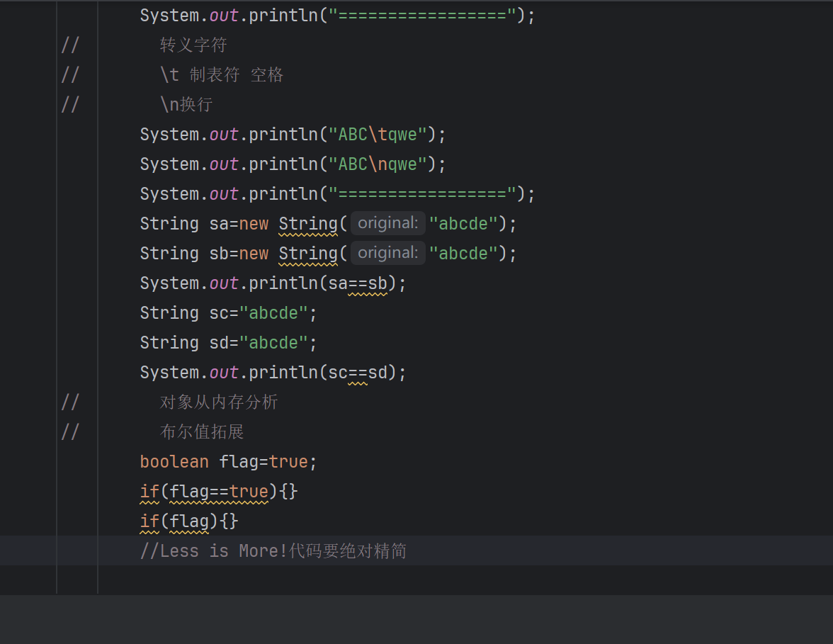Image resolution: width=833 pixels, height=644 pixels.
Task: Click the //Less is More! comment line
Action: [x=273, y=550]
